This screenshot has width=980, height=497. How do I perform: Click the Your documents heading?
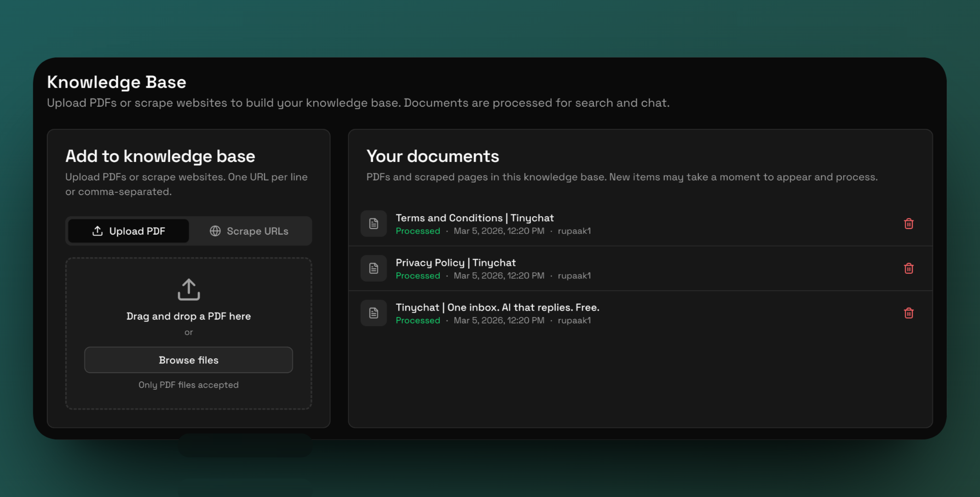[432, 156]
